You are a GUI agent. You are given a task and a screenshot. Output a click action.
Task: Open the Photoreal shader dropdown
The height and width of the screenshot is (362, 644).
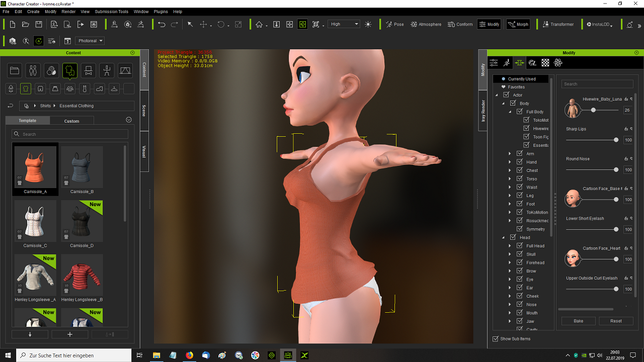[x=90, y=41]
